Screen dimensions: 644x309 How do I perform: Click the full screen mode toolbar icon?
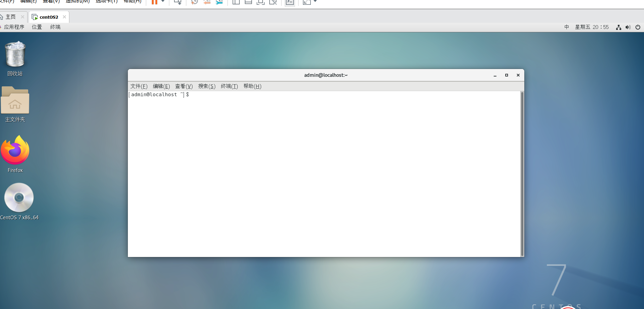pyautogui.click(x=260, y=2)
